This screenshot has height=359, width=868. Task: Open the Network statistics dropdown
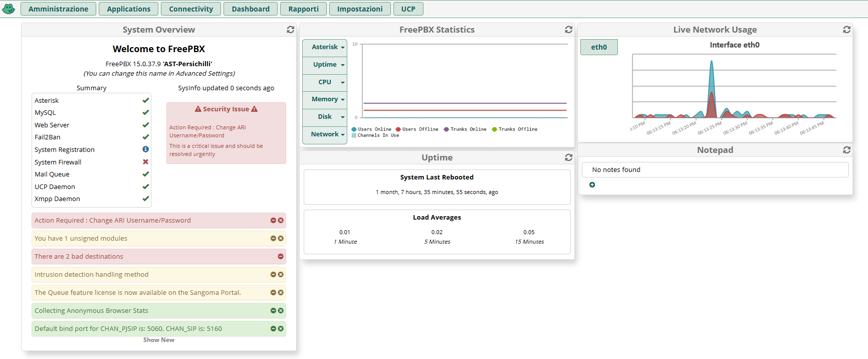325,134
